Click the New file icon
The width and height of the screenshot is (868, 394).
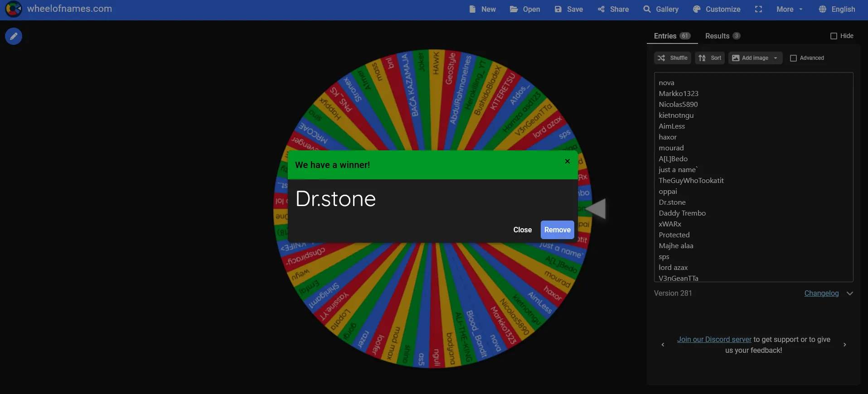click(472, 9)
